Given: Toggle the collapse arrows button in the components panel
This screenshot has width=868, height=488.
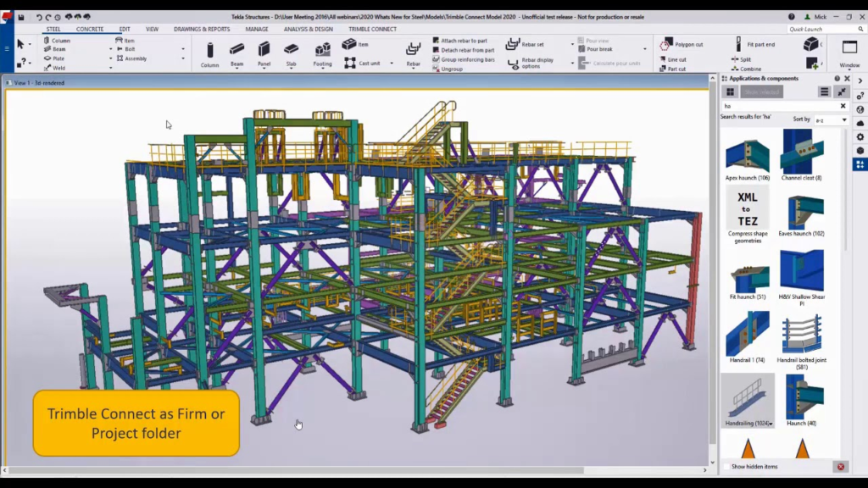Looking at the screenshot, I should click(x=842, y=91).
